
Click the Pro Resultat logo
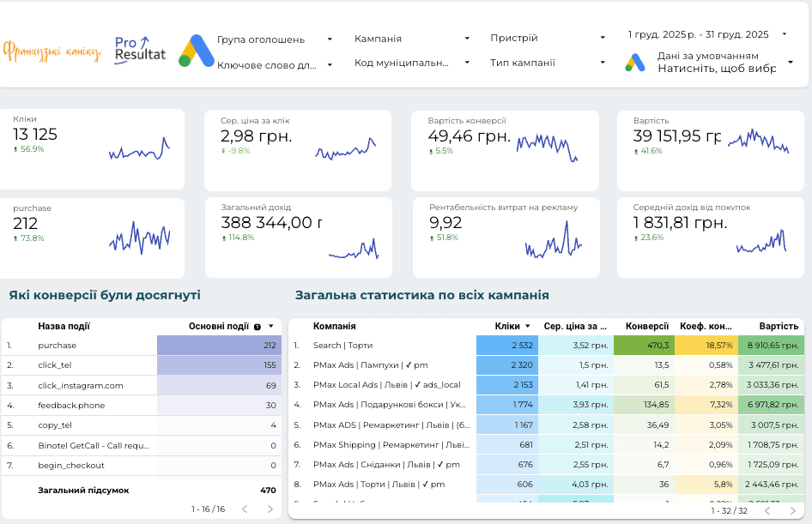tap(140, 51)
